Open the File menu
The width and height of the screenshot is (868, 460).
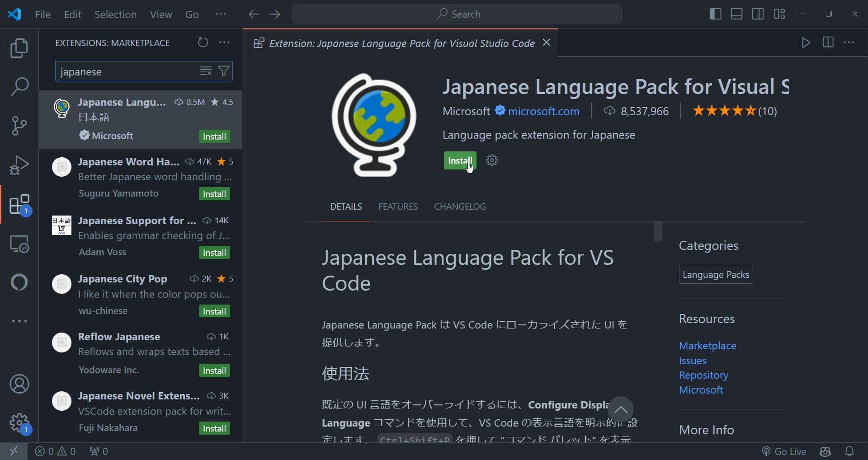point(43,14)
